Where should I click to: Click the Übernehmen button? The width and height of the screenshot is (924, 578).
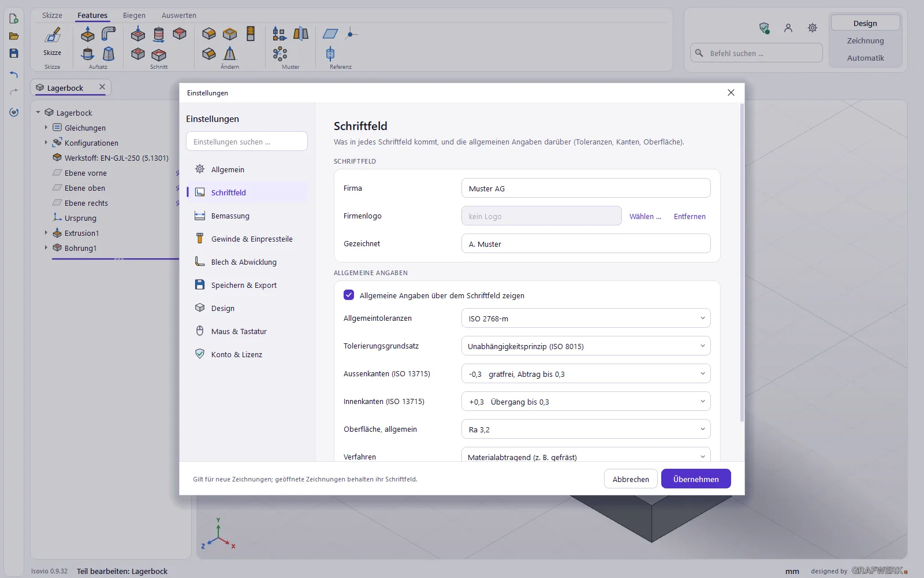[696, 479]
